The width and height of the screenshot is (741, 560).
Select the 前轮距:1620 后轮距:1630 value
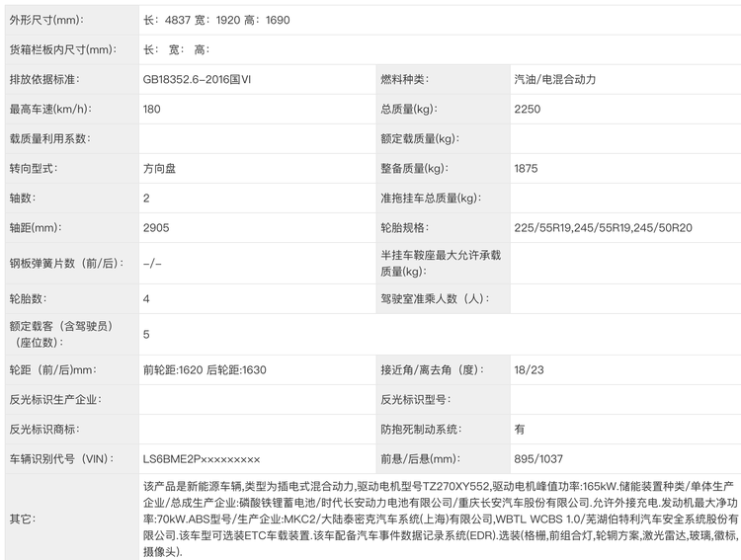coord(205,370)
